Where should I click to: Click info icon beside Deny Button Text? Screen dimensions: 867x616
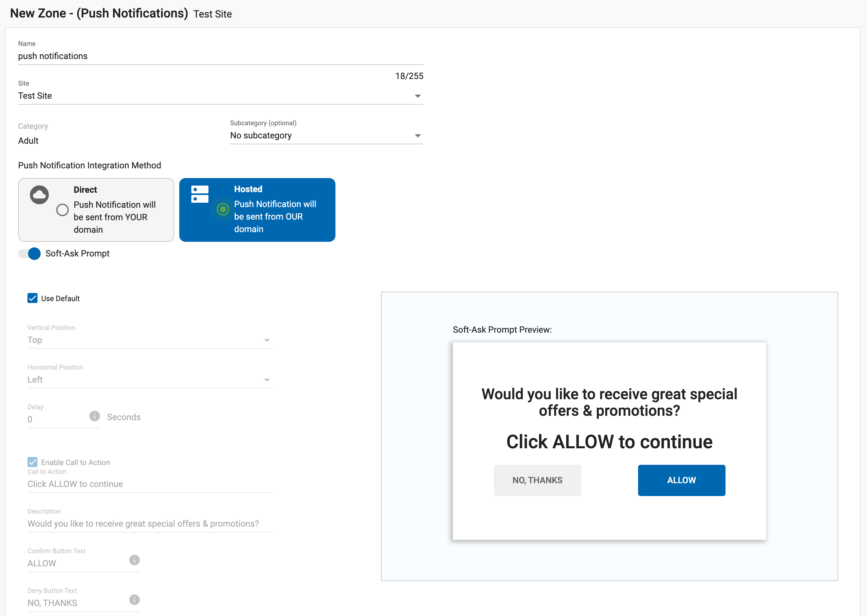point(134,600)
